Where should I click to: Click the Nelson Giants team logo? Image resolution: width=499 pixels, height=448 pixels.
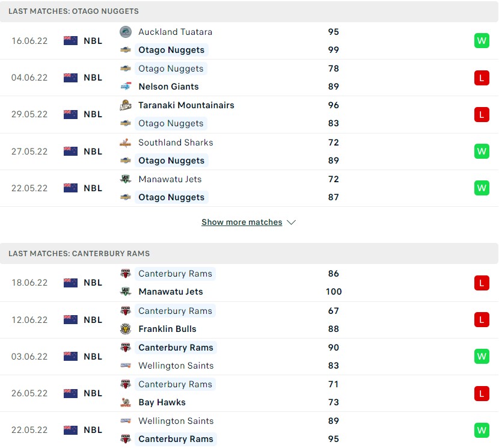(126, 86)
